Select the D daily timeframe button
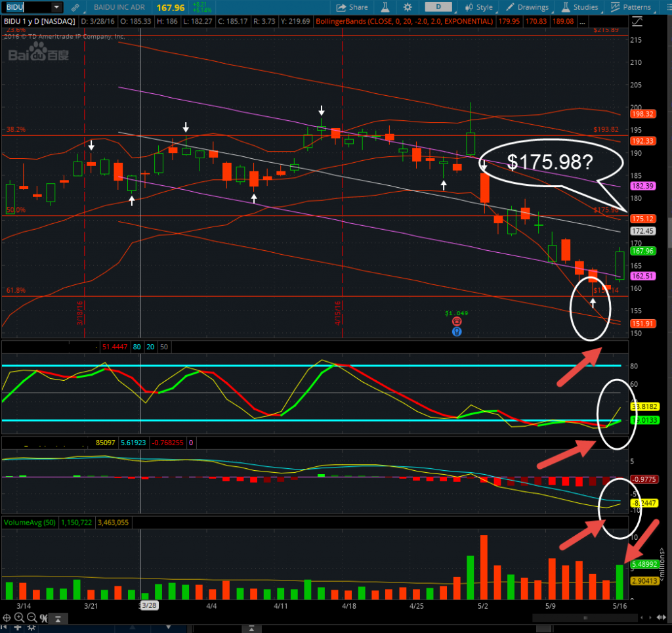The height and width of the screenshot is (633, 672). 438,7
